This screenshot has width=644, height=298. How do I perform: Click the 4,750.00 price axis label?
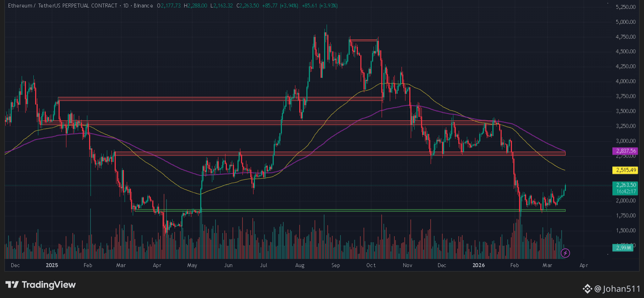tap(626, 37)
